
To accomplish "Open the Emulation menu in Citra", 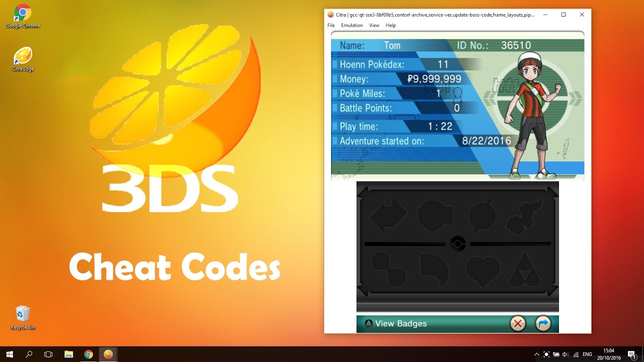I will (x=352, y=25).
